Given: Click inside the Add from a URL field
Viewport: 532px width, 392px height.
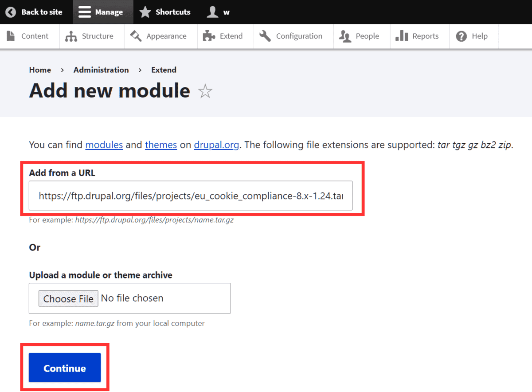Looking at the screenshot, I should coord(191,196).
